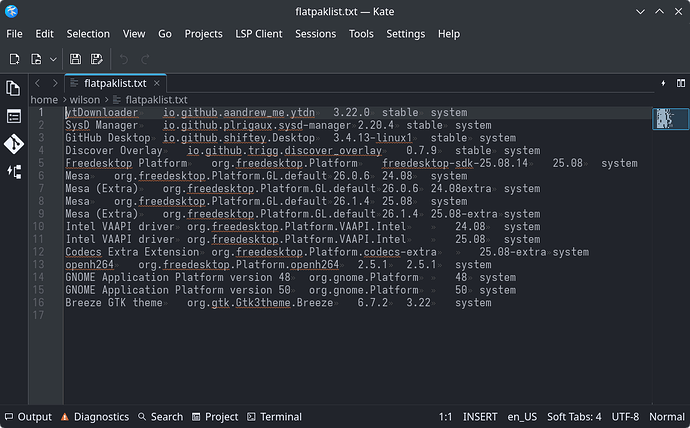The height and width of the screenshot is (428, 690).
Task: Click line number 5 in the gutter
Action: 41,163
